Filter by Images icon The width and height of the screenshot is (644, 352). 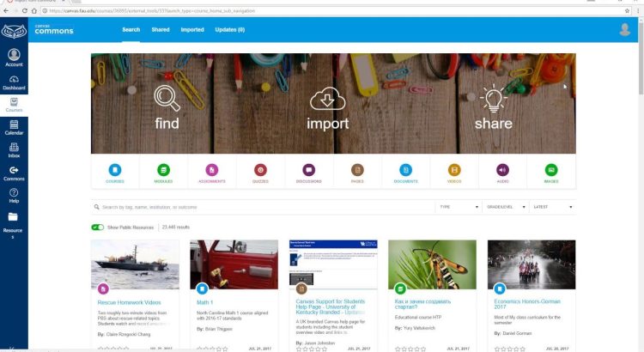tap(550, 171)
